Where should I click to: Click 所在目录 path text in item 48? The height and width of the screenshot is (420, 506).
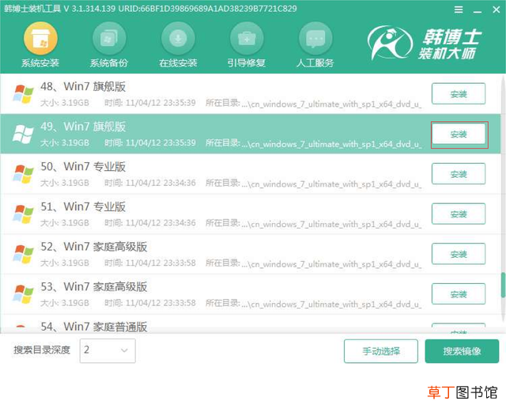(x=313, y=104)
